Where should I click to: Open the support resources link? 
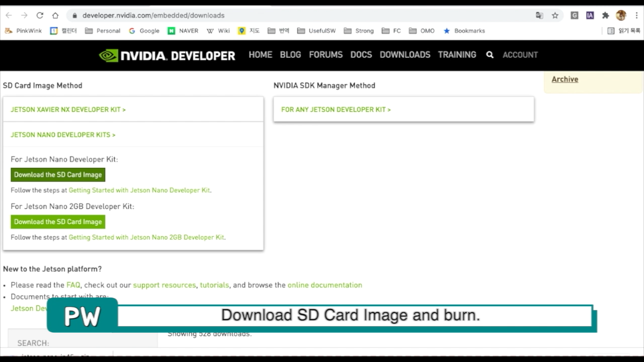164,285
